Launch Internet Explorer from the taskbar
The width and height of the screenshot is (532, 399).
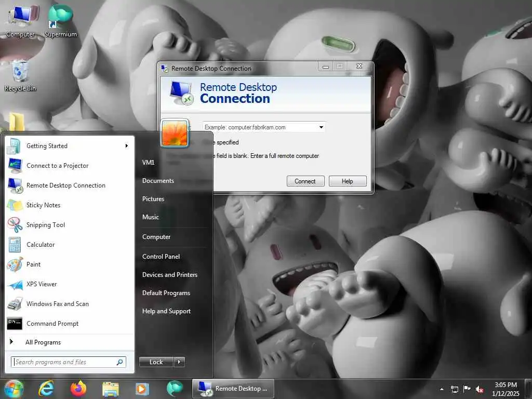[46, 389]
